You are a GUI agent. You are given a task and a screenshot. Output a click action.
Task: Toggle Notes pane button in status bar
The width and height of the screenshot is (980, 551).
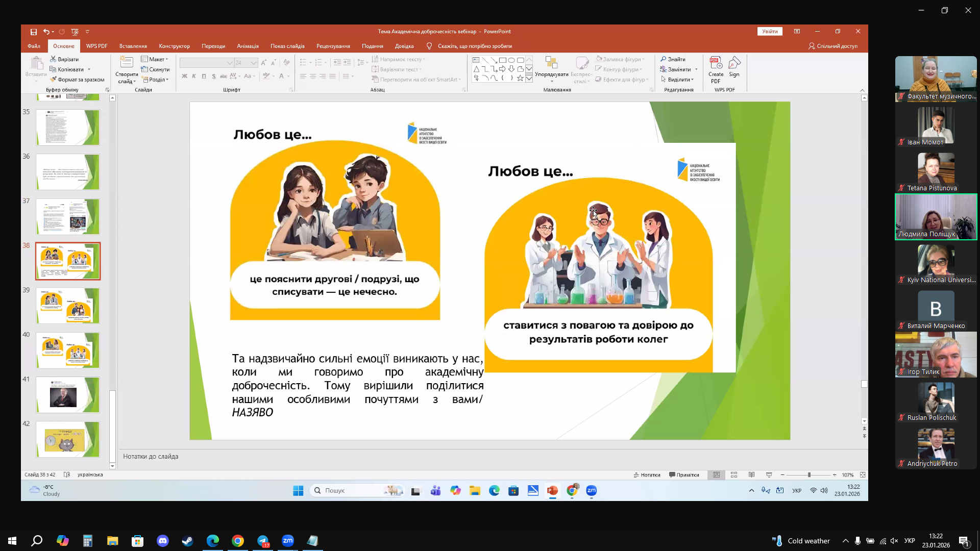[647, 475]
